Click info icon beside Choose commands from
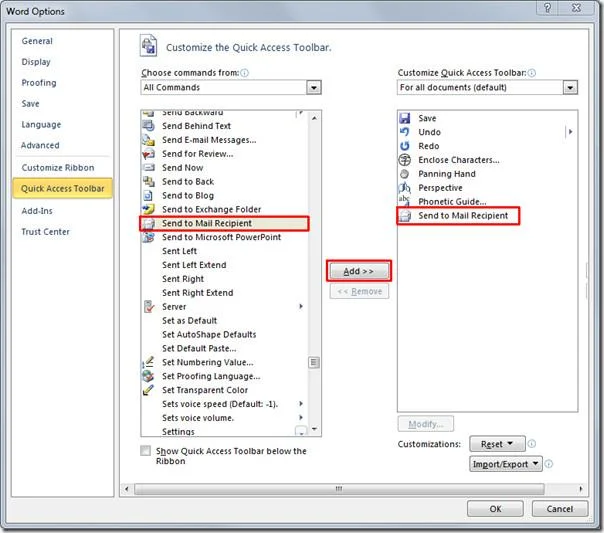 click(x=244, y=73)
